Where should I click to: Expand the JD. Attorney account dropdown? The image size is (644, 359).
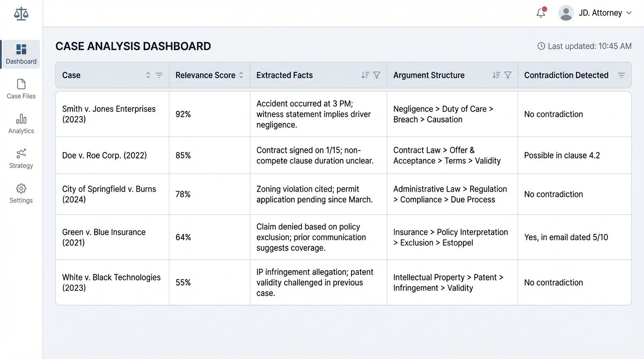click(629, 13)
